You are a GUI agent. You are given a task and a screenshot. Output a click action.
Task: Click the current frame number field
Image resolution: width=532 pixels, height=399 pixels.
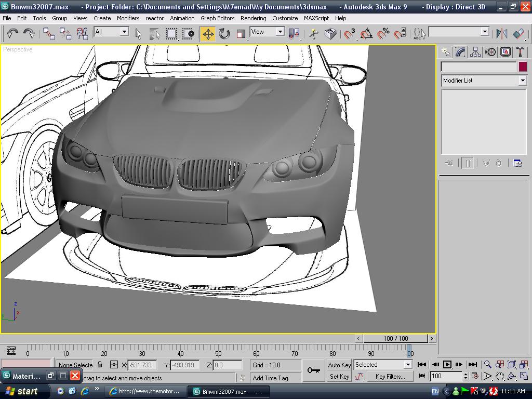pos(446,376)
